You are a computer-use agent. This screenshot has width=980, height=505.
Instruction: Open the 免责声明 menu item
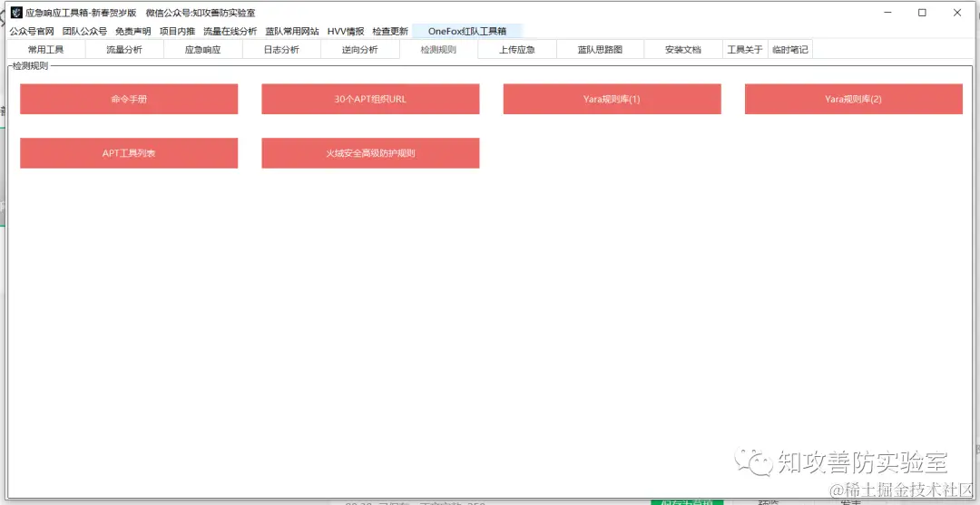click(x=133, y=31)
